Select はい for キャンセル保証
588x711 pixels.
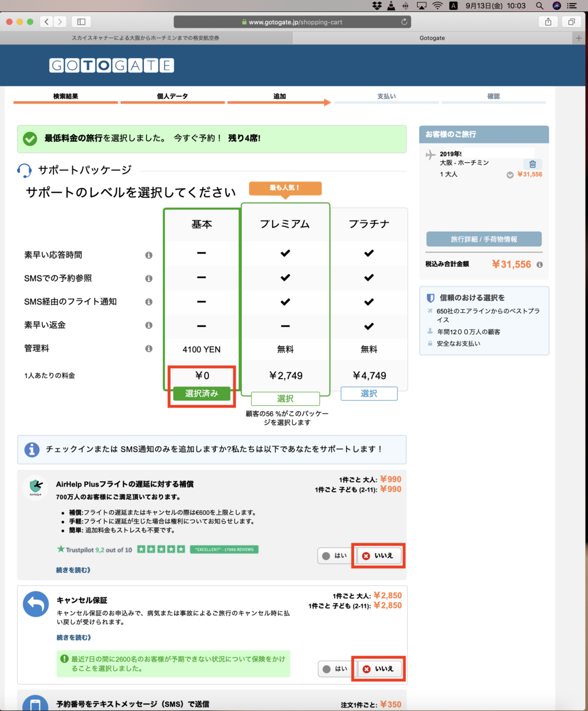335,669
